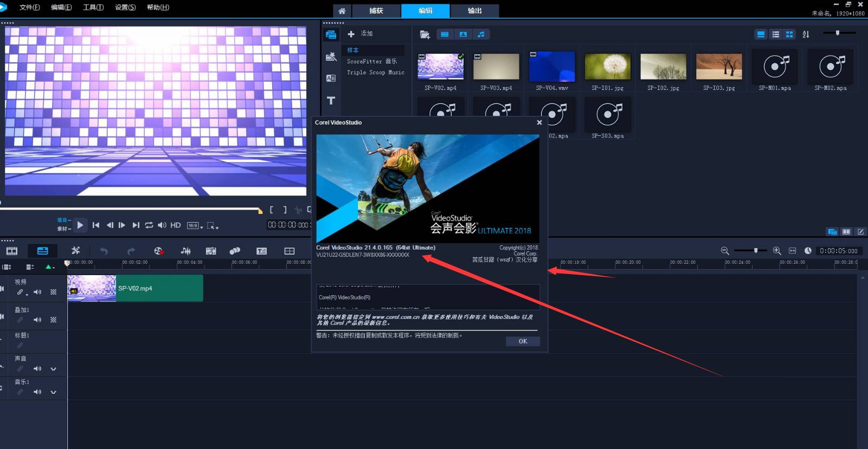The image size is (868, 449).
Task: Set mark-in left bracket
Action: point(271,210)
